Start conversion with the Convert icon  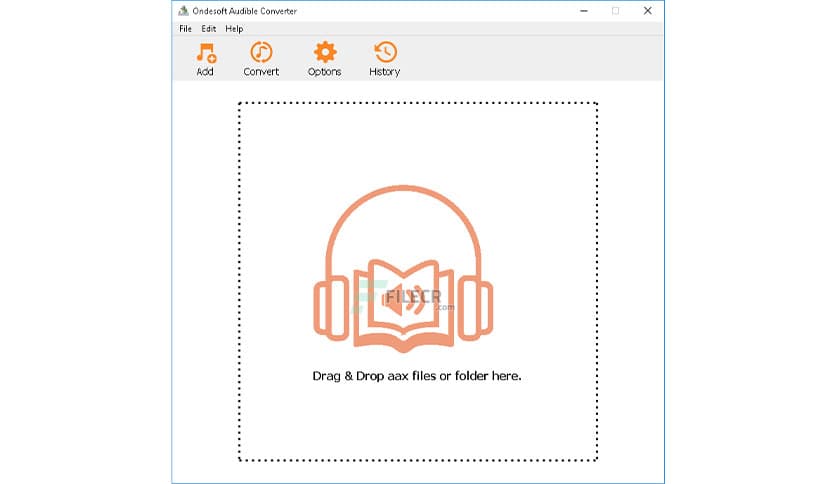tap(261, 52)
